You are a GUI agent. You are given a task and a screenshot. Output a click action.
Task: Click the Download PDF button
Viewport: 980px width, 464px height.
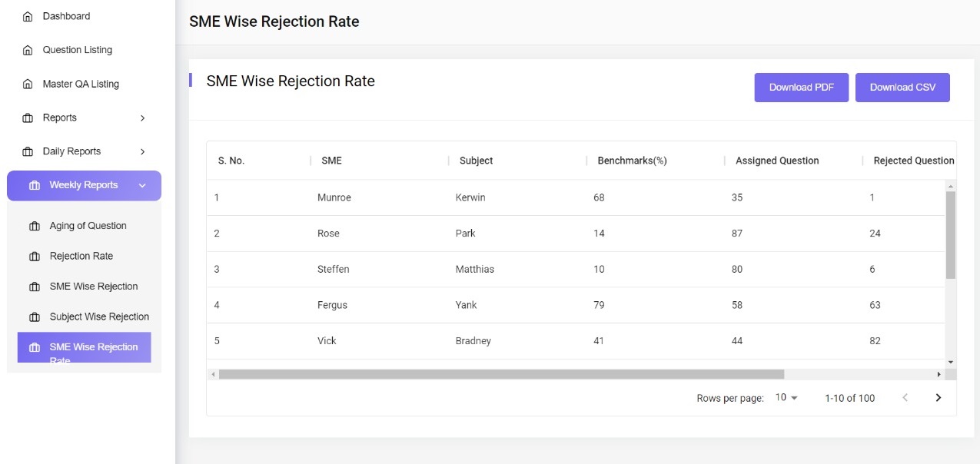coord(802,87)
